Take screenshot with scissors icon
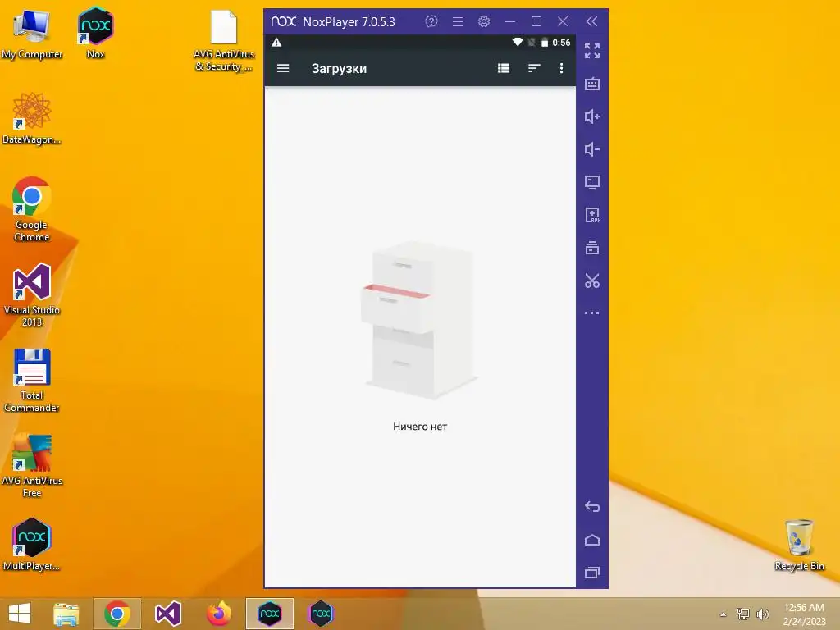This screenshot has height=630, width=840. pyautogui.click(x=592, y=281)
